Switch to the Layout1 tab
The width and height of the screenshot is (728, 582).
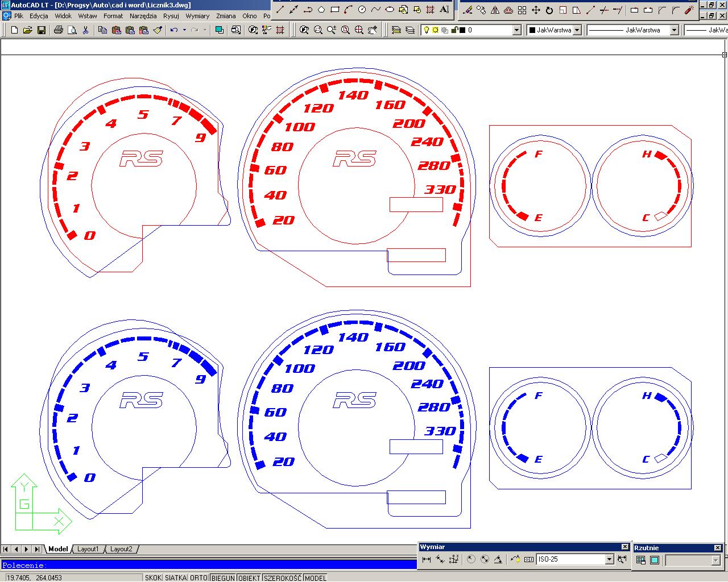tap(88, 549)
